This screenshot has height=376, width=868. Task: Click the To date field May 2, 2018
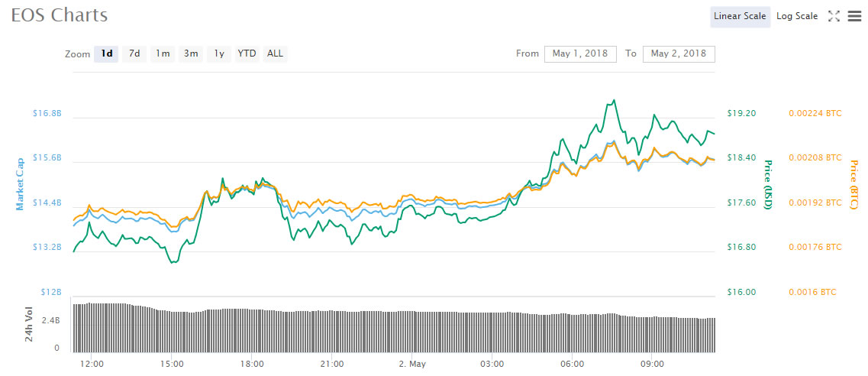click(679, 53)
